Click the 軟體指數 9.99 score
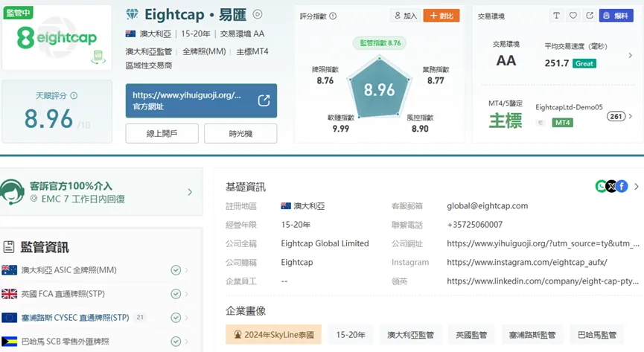Viewport: 644px width, 352px height. (x=341, y=129)
